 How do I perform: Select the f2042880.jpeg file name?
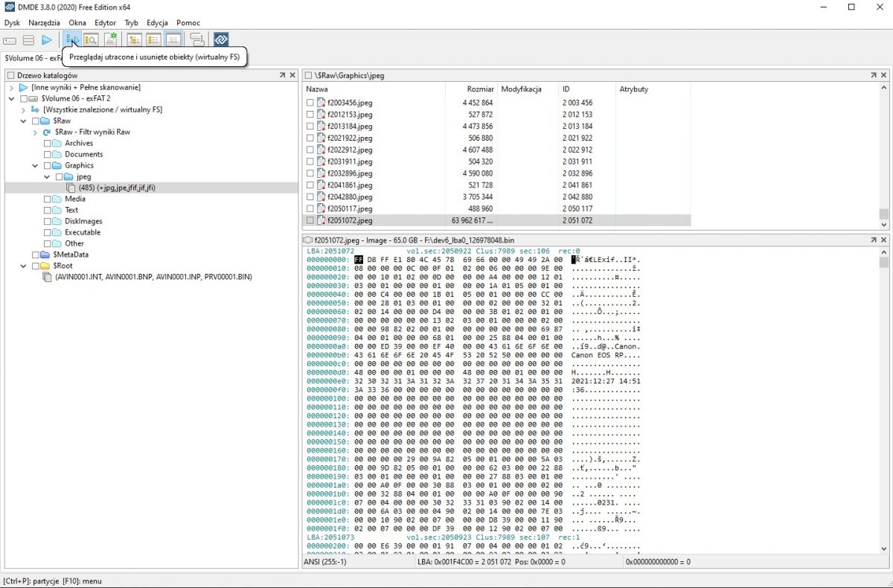tap(350, 196)
